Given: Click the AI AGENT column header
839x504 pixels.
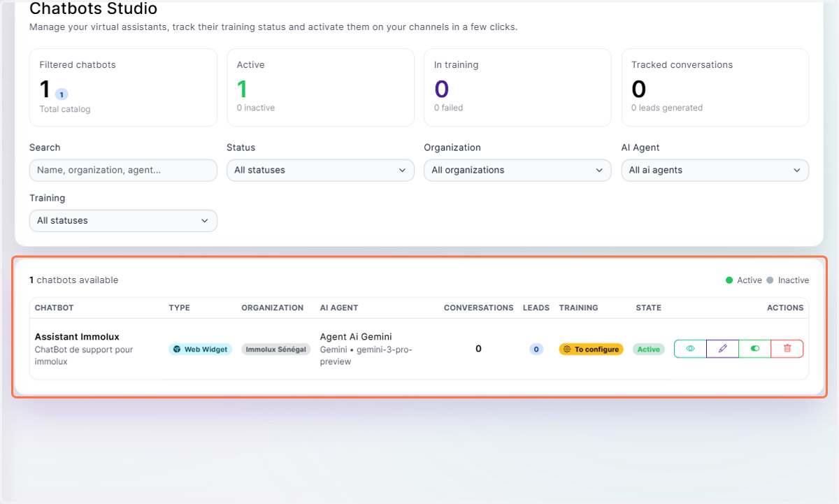Looking at the screenshot, I should click(x=340, y=308).
